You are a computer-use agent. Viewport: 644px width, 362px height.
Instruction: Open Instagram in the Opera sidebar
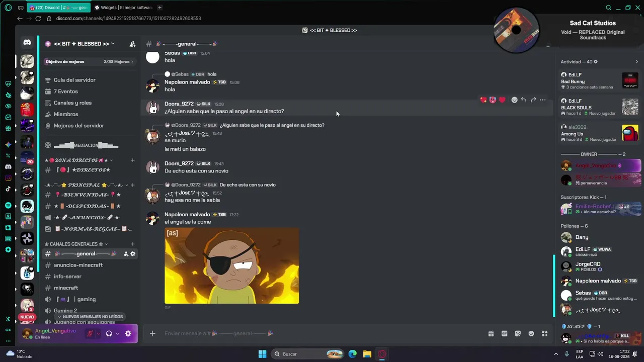[8, 178]
